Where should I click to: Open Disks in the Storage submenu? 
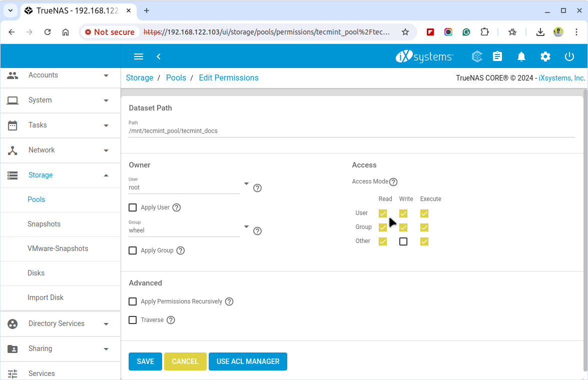tap(36, 273)
